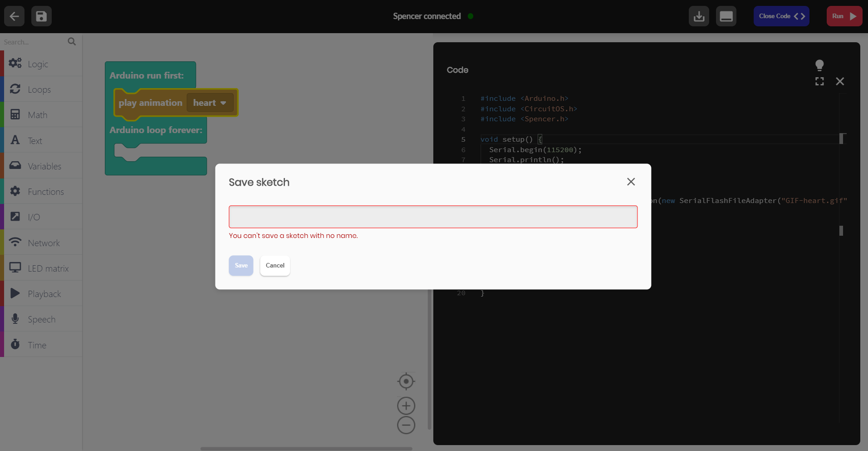Viewport: 868px width, 451px height.
Task: Click the Logic gears icon
Action: (15, 63)
